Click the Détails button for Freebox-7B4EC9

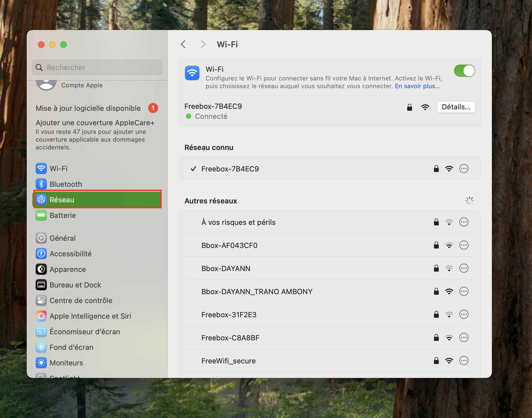tap(456, 107)
